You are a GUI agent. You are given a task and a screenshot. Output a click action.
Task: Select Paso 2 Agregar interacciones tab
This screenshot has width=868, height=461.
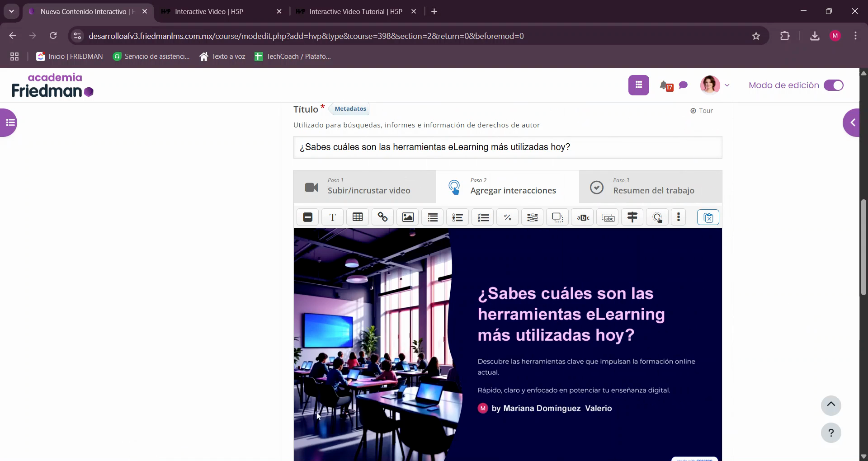point(507,187)
